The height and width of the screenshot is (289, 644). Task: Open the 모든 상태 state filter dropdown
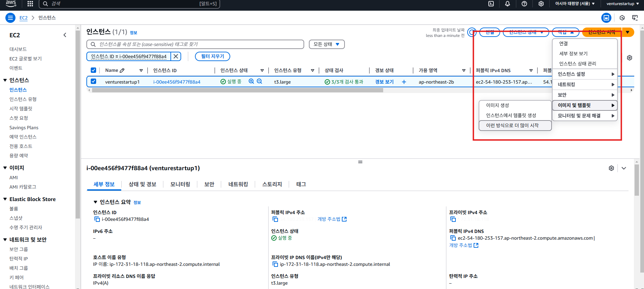click(x=327, y=44)
